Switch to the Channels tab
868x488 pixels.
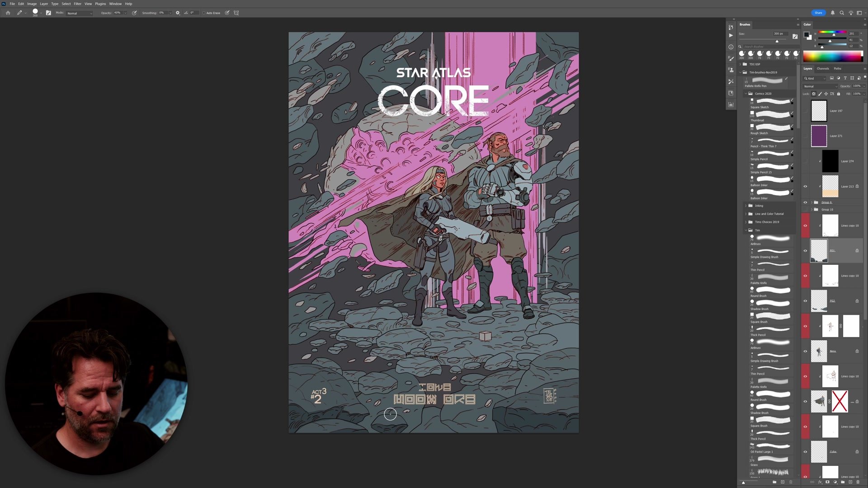[x=823, y=69]
